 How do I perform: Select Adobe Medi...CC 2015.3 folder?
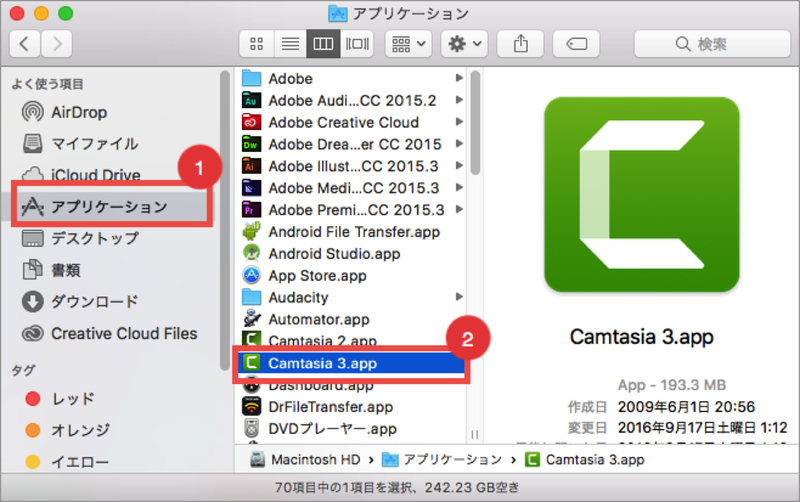[x=352, y=188]
